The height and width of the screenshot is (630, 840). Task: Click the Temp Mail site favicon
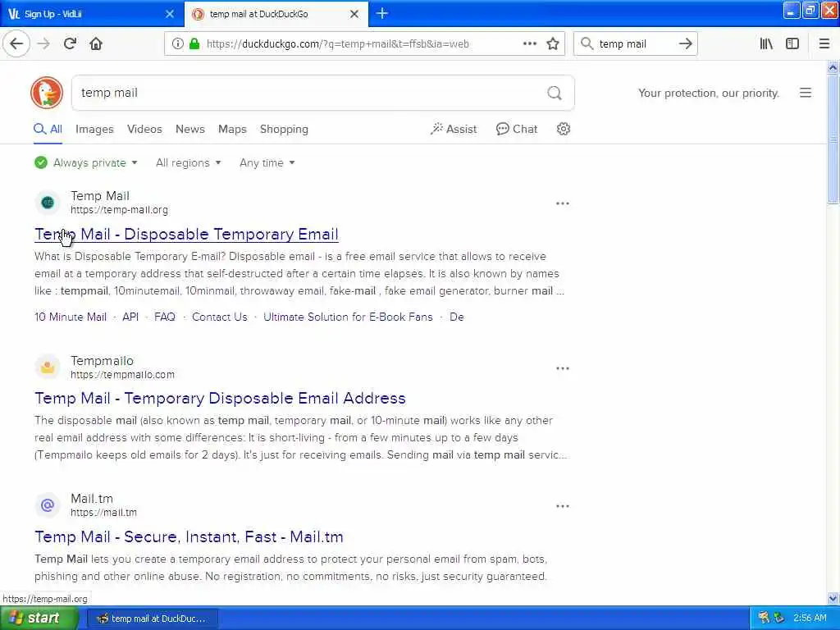[48, 203]
